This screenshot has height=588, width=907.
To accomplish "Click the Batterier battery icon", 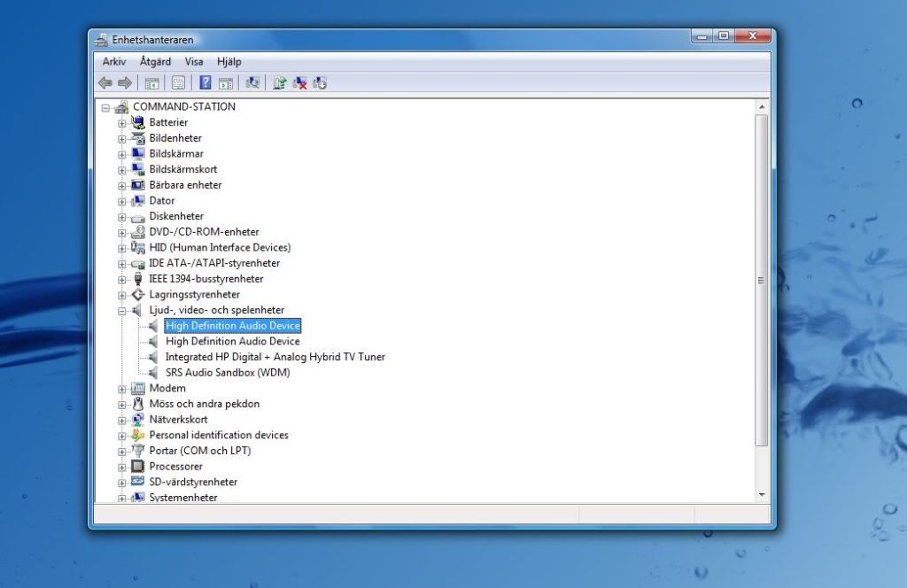I will [x=137, y=122].
